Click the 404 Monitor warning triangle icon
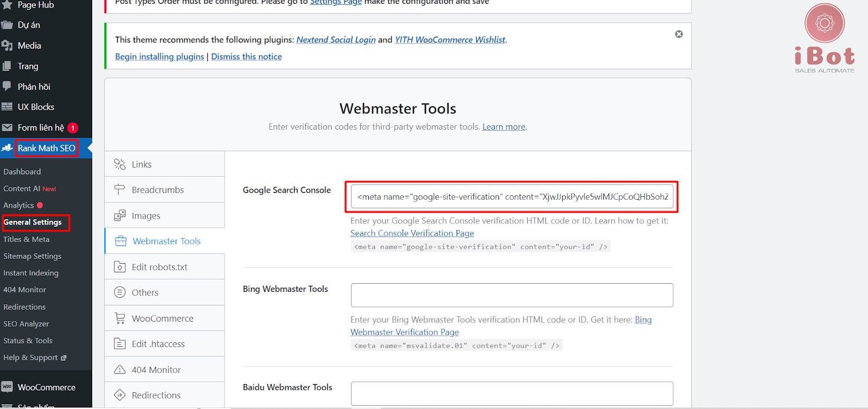Screen dimensions: 868x409 (x=120, y=370)
